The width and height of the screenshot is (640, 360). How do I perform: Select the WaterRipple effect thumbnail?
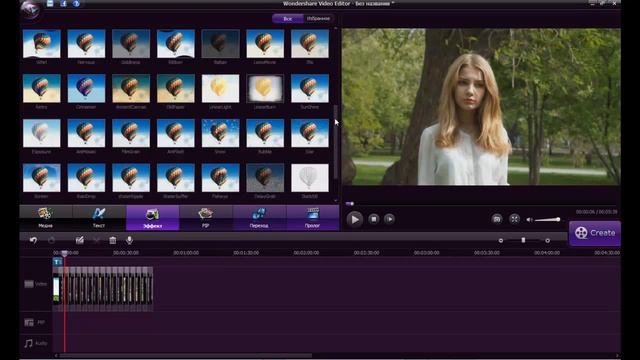click(131, 178)
